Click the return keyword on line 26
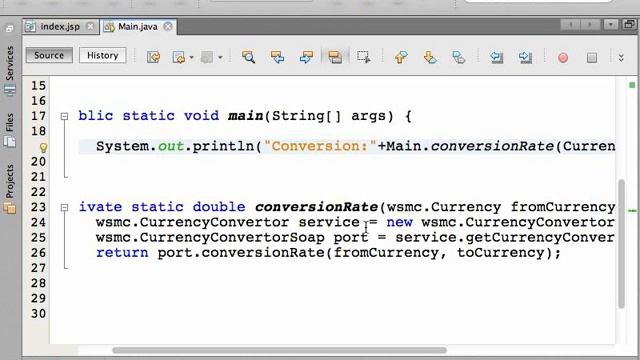This screenshot has height=360, width=640. tap(122, 253)
